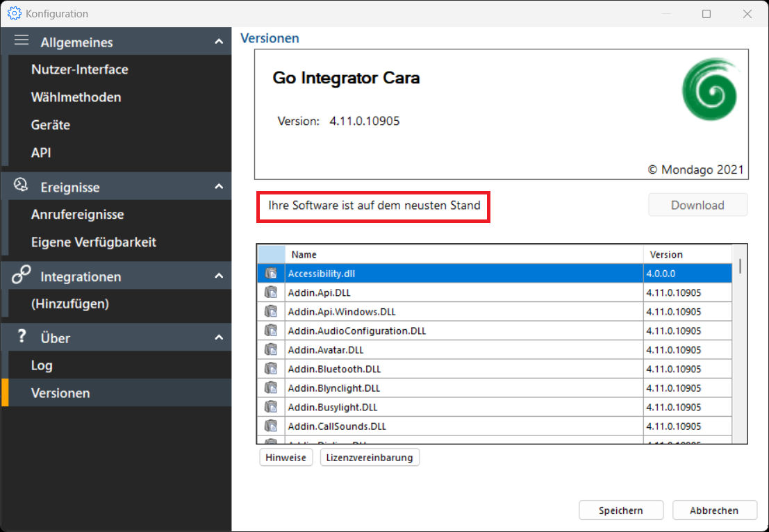Click Speichern to save settings
The width and height of the screenshot is (769, 532).
620,510
